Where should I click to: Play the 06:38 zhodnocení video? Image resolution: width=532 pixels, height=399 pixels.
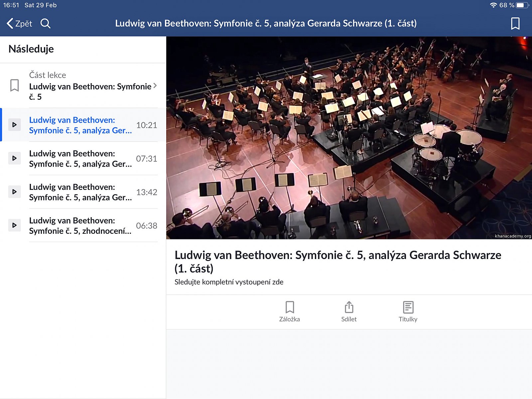point(14,225)
